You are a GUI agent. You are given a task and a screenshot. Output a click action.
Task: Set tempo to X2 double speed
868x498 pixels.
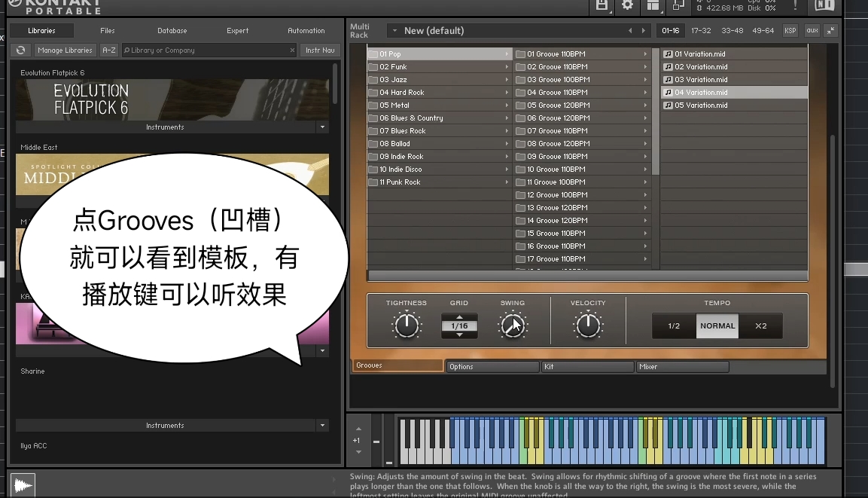click(x=761, y=325)
